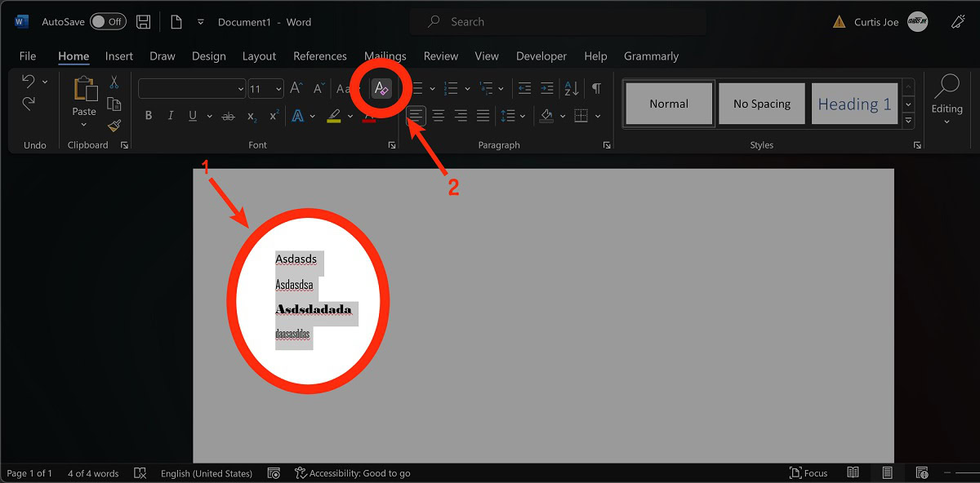Toggle Italic formatting

[170, 115]
